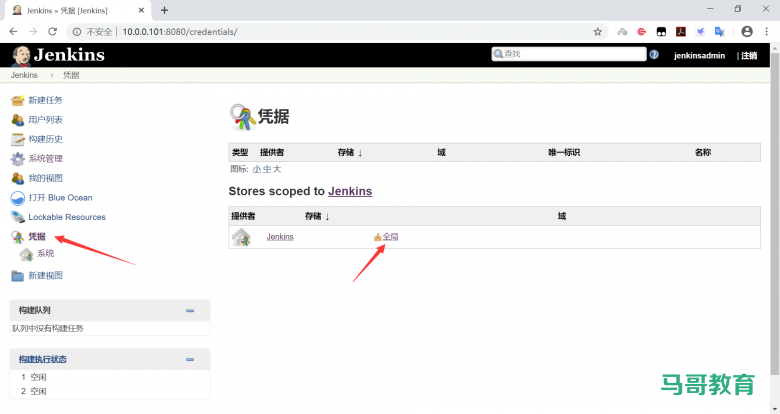Click the 凭据 keys icon in sidebar
This screenshot has height=414, width=780.
(17, 237)
